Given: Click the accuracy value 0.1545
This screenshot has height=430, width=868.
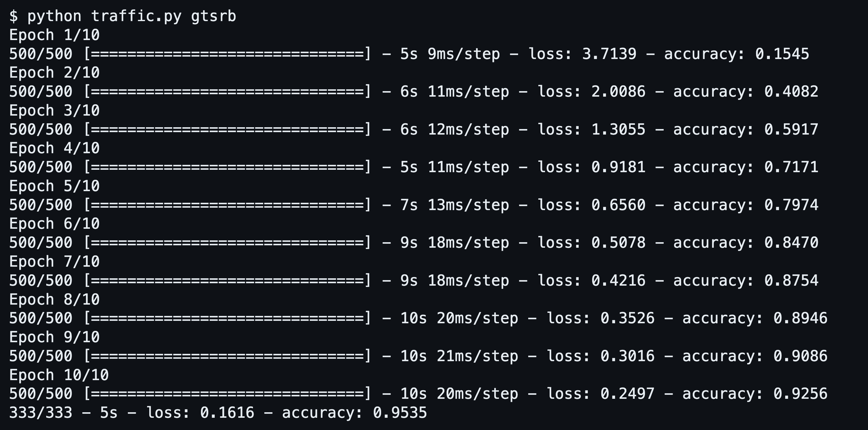Looking at the screenshot, I should (782, 54).
